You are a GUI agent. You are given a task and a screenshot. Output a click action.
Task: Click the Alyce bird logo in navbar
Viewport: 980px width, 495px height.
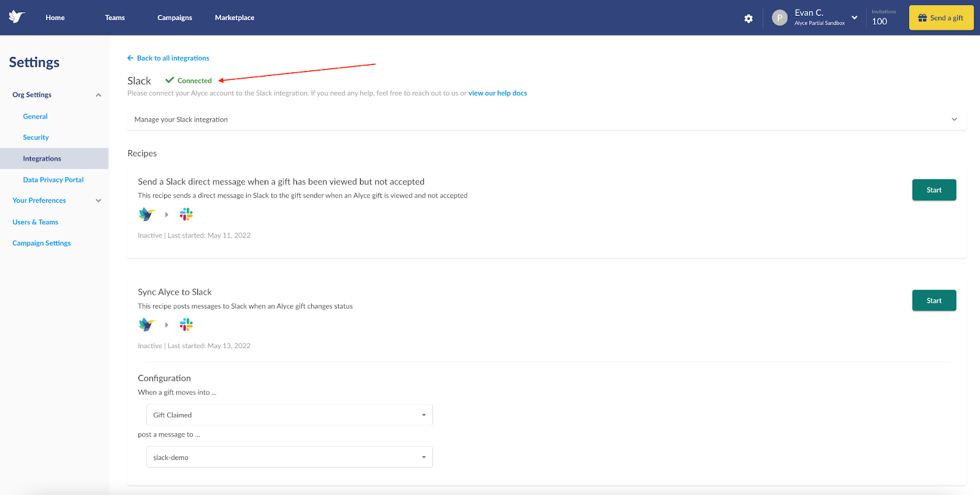pos(17,17)
